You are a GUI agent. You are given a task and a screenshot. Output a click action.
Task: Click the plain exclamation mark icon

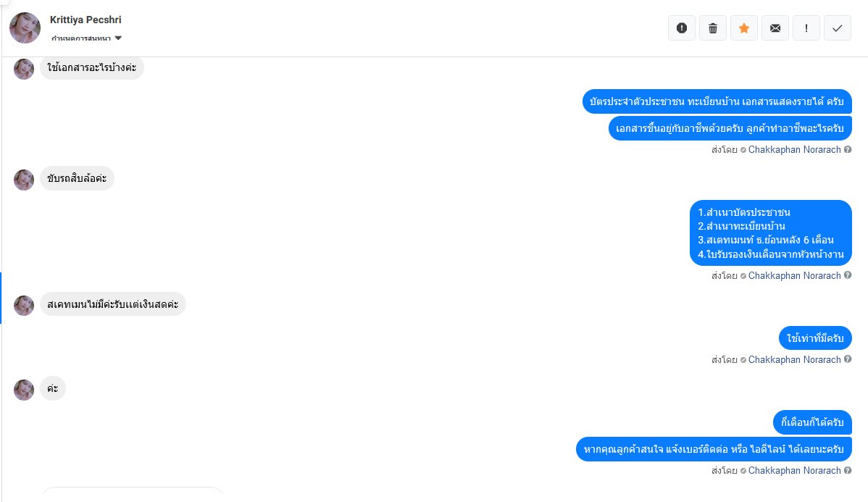point(806,28)
